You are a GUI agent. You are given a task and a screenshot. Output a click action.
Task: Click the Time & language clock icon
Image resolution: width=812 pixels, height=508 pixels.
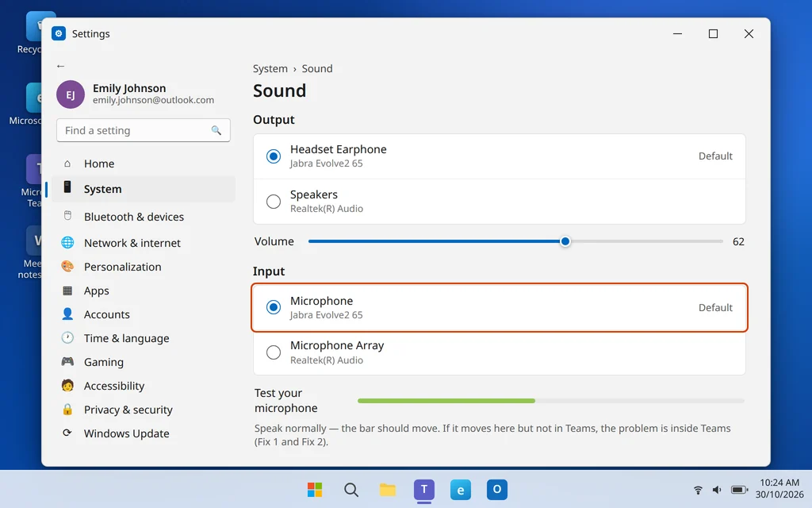(67, 337)
